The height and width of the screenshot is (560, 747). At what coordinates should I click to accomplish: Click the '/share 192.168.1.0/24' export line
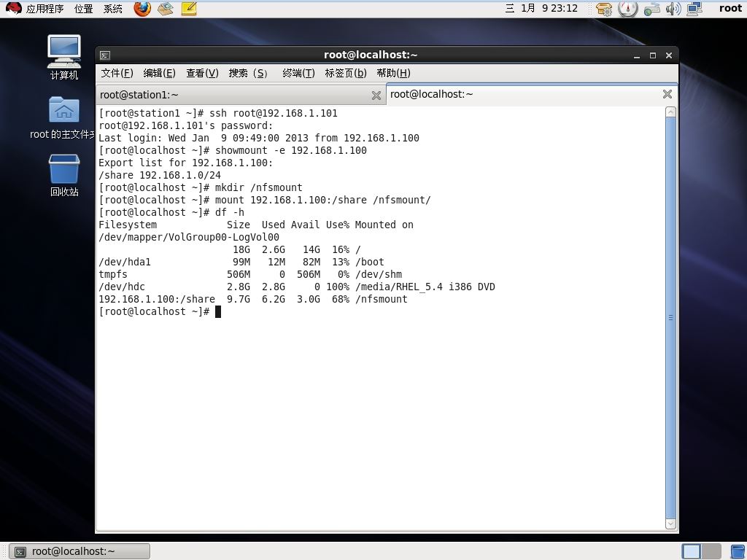pos(160,175)
